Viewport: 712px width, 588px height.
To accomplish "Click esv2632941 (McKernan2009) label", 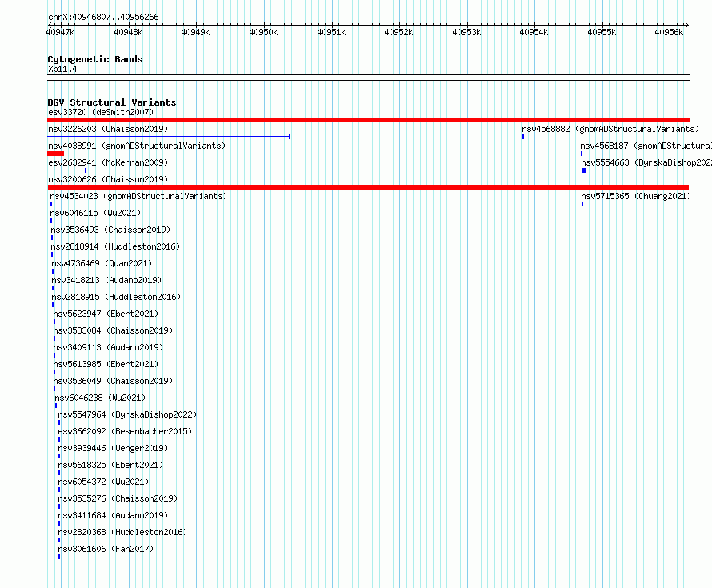I will pyautogui.click(x=108, y=162).
